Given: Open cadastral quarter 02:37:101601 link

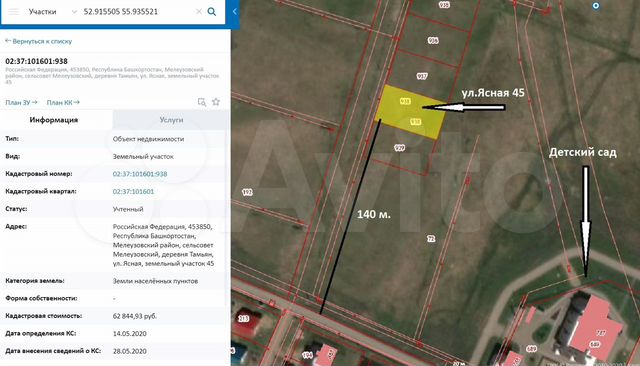Looking at the screenshot, I should [133, 191].
